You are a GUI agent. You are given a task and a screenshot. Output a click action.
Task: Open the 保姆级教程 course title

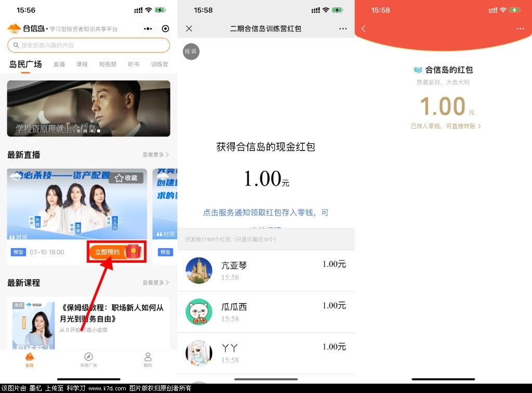pyautogui.click(x=112, y=313)
